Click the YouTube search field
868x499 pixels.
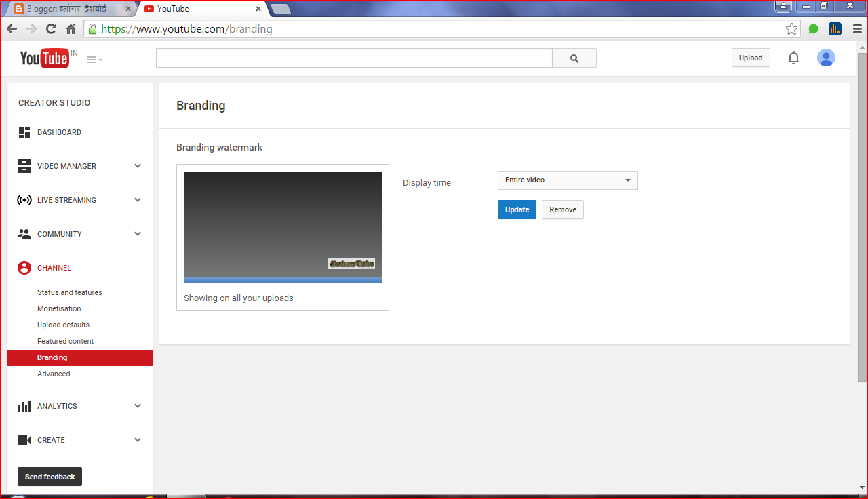coord(354,58)
